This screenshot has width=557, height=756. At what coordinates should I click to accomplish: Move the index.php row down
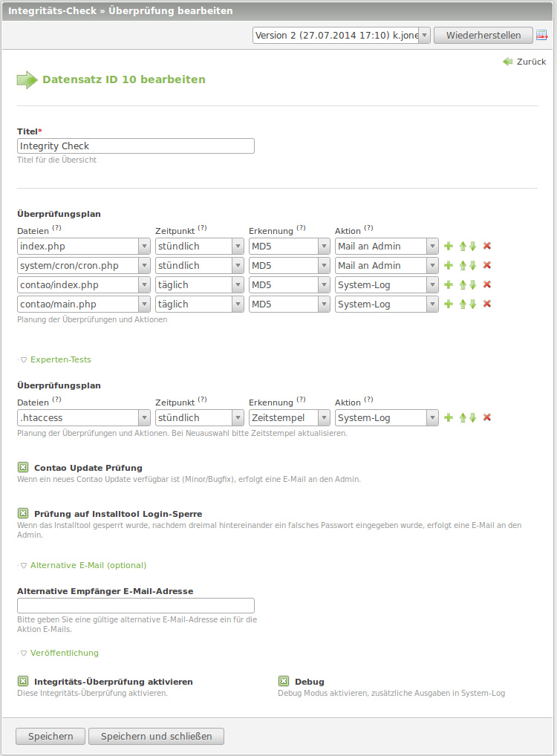click(472, 246)
